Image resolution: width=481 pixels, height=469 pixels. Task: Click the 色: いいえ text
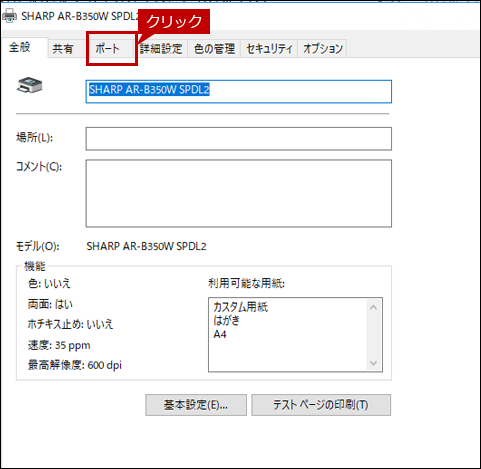(x=49, y=284)
